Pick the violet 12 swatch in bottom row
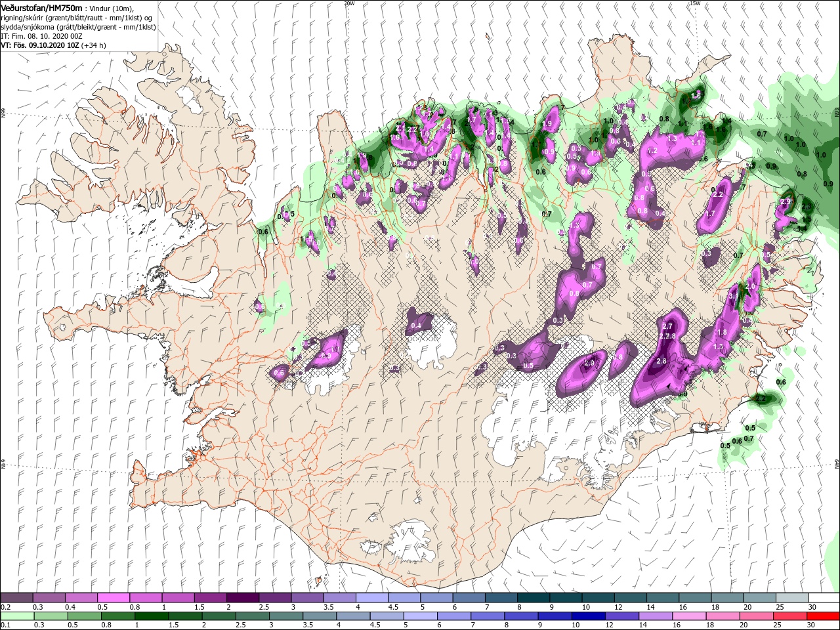 click(621, 616)
